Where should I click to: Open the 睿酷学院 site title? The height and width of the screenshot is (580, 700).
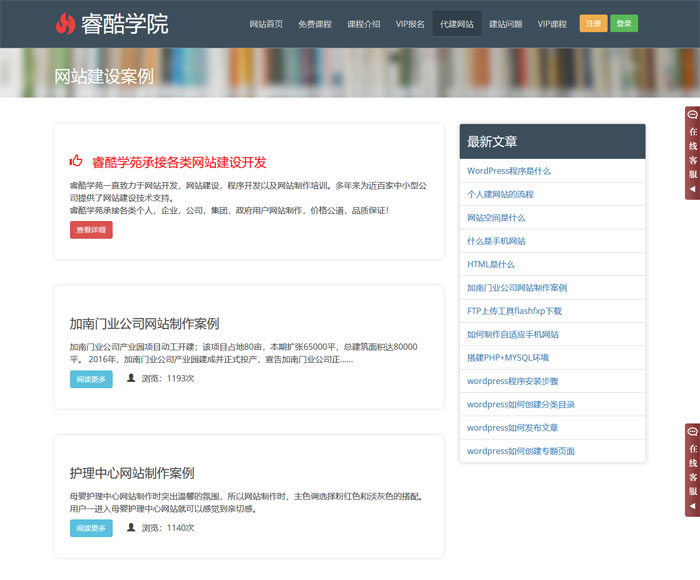125,24
